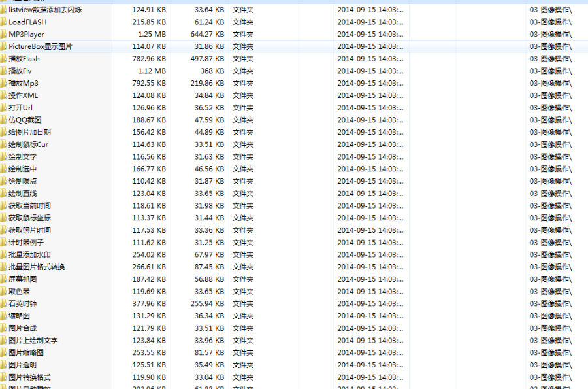Click the folder icon of 屏幕抓图
This screenshot has height=389, width=588.
[3, 279]
